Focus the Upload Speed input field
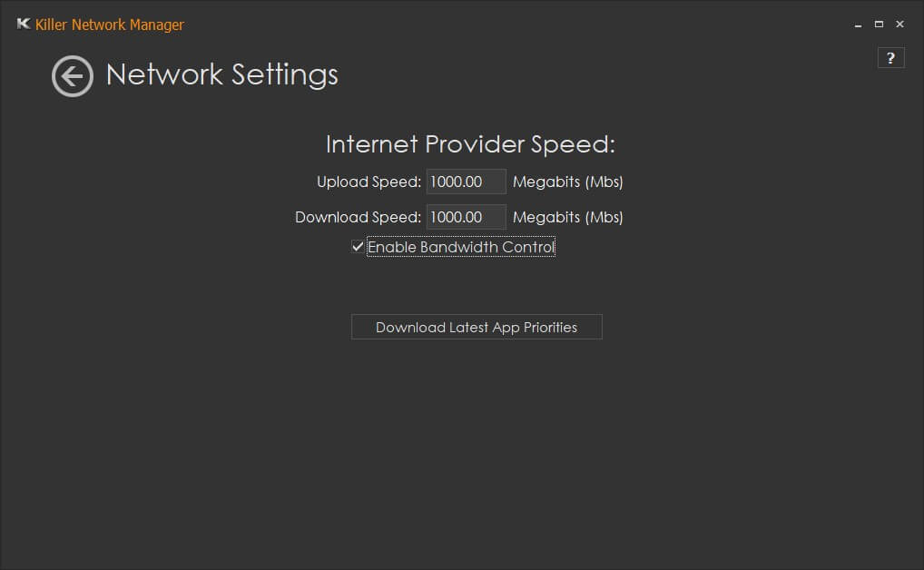This screenshot has width=924, height=570. (x=466, y=182)
